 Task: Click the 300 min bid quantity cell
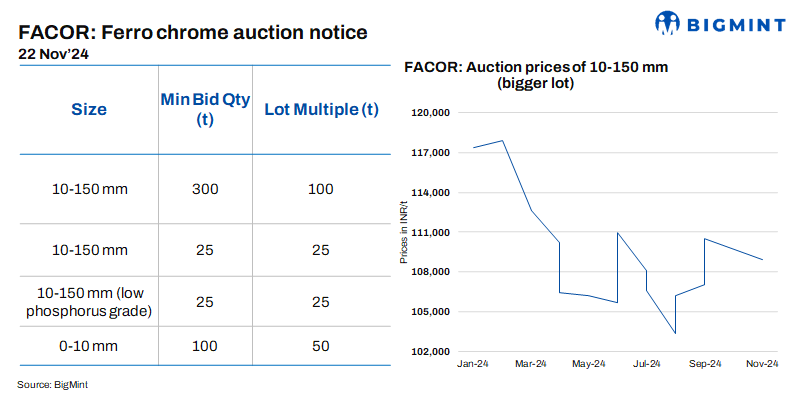204,188
